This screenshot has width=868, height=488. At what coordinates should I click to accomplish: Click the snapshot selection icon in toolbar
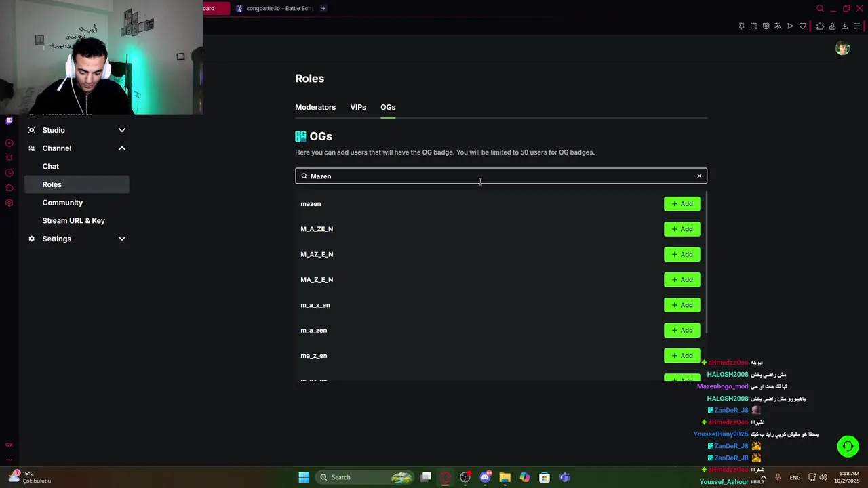point(753,26)
